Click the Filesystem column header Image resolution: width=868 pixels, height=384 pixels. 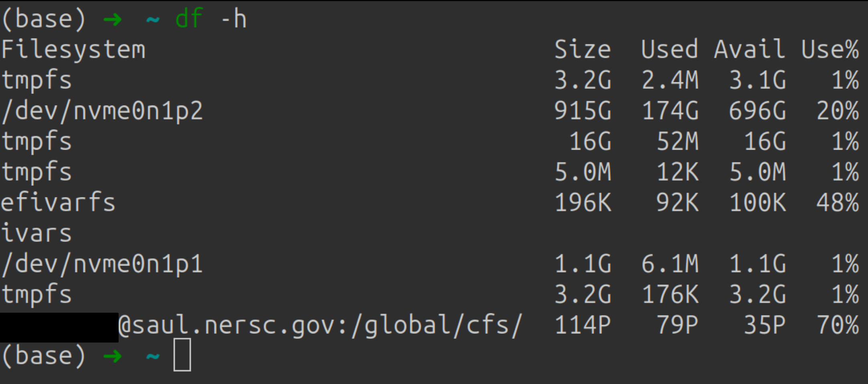[73, 50]
